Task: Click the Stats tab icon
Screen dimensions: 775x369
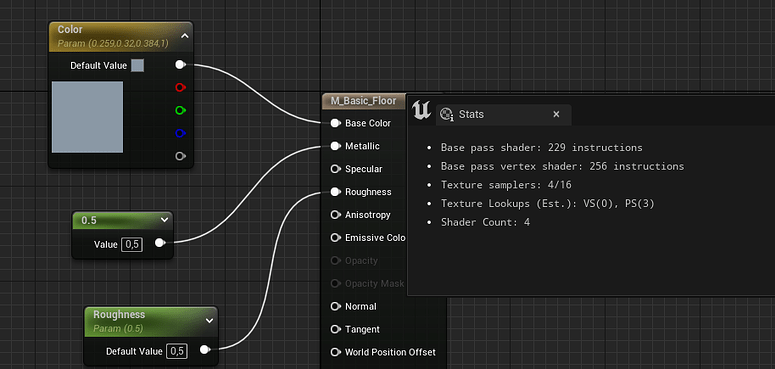Action: point(447,115)
